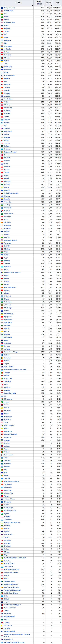
Task: Click the Germany flag icon
Action: click(2, 28)
